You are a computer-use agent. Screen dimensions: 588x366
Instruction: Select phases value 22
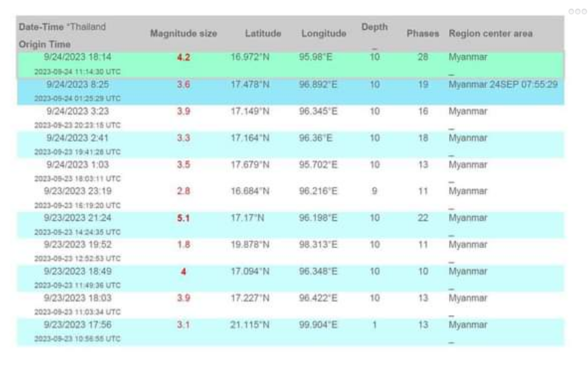coord(423,218)
